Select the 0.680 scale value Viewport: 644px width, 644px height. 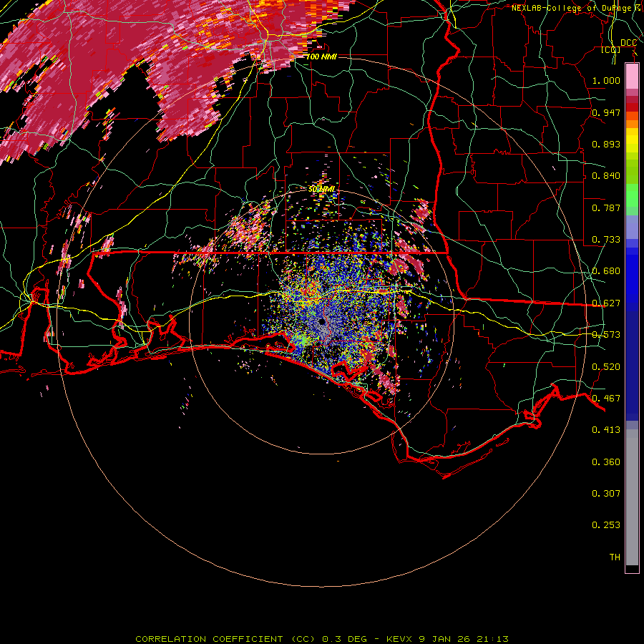tap(606, 271)
